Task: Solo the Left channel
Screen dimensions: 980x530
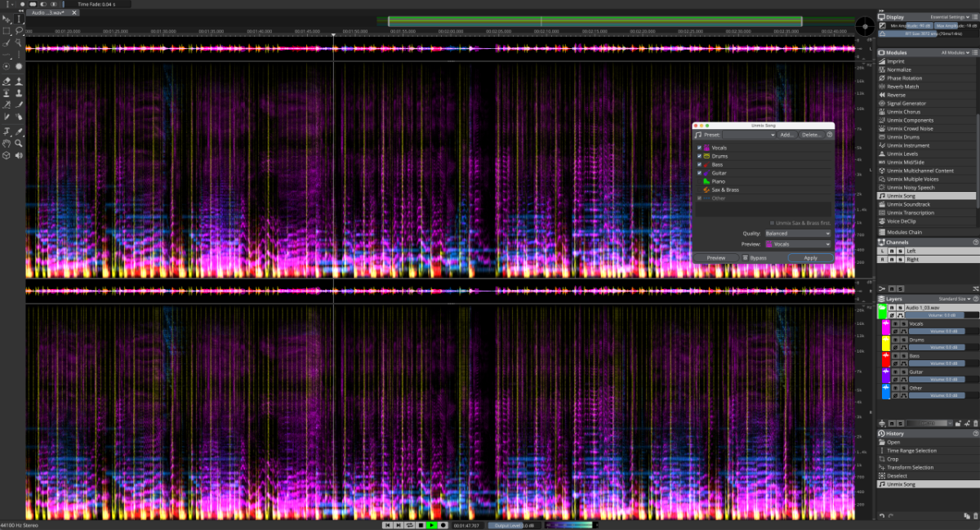Action: point(901,251)
